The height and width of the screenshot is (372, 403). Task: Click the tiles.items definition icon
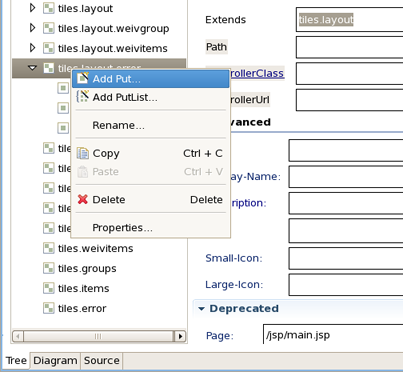click(x=49, y=288)
